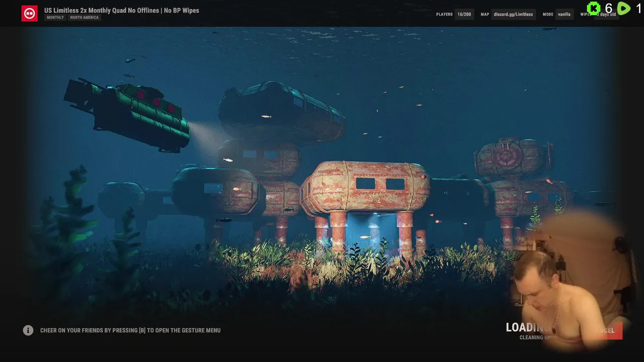Screen dimensions: 644x362
Task: Click the MAP label
Action: coord(485,15)
